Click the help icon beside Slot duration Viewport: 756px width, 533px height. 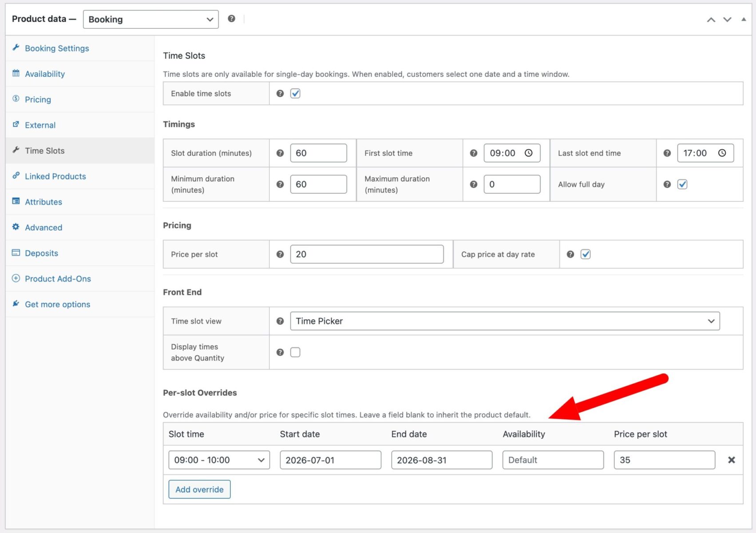(280, 153)
